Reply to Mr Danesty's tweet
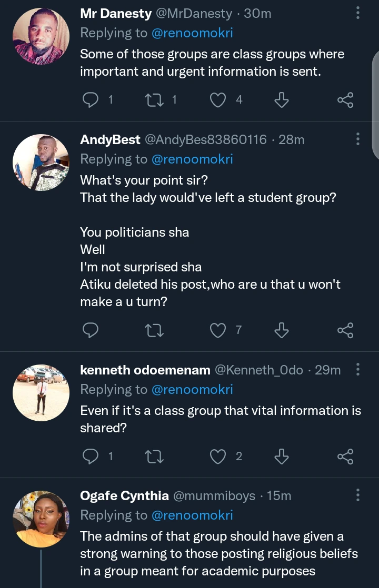 click(91, 99)
